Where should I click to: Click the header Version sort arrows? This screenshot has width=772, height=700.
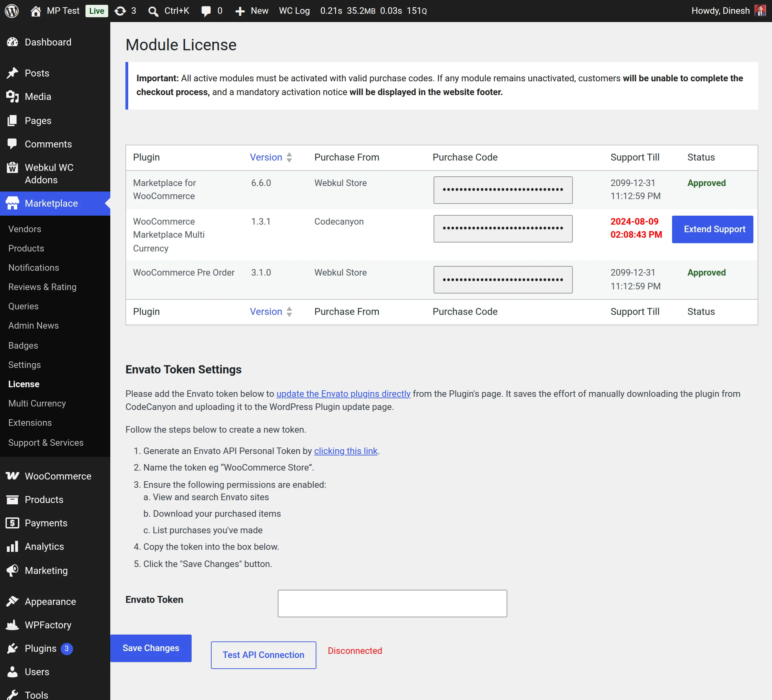[x=289, y=157]
